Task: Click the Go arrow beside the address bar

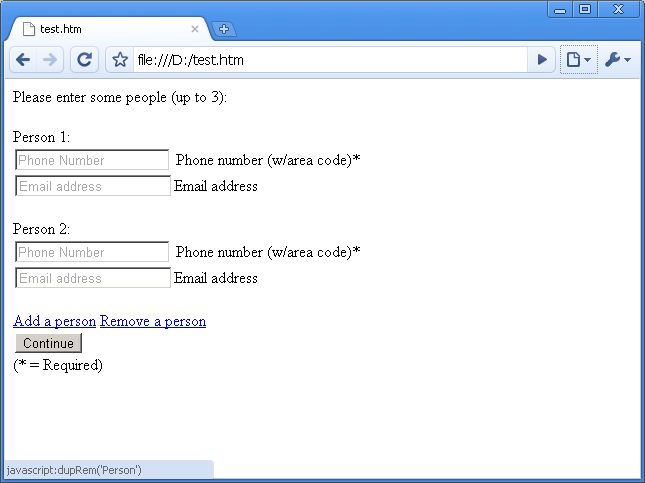Action: tap(542, 60)
